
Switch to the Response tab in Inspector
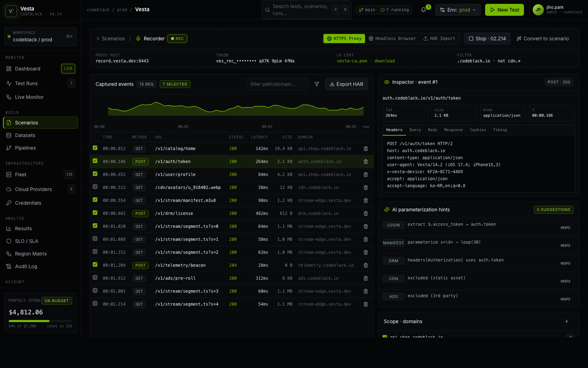(453, 130)
